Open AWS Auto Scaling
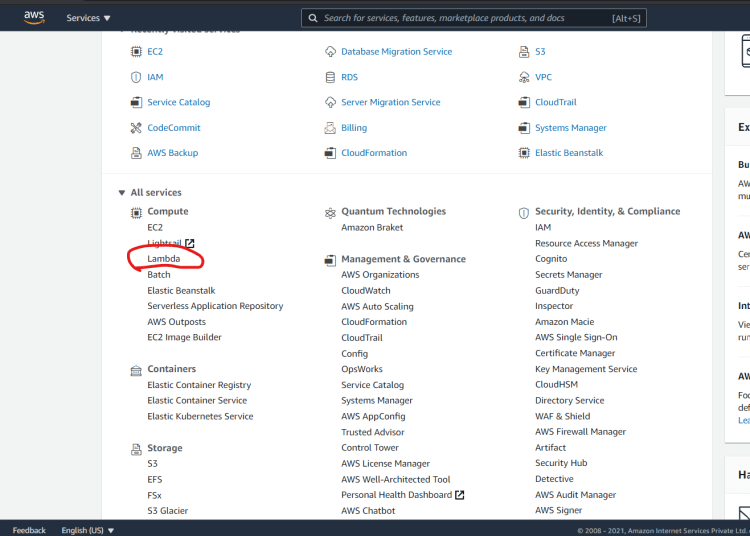 [377, 306]
